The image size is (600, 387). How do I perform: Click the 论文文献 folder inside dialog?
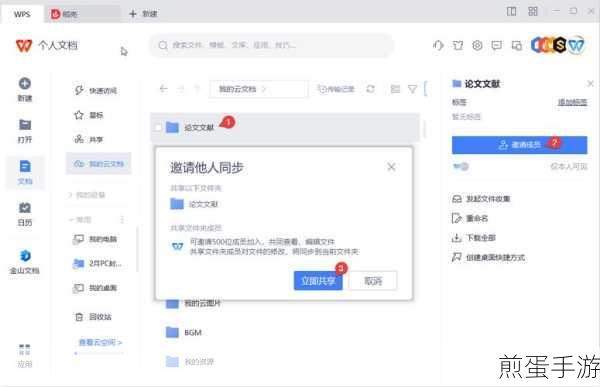click(x=194, y=204)
